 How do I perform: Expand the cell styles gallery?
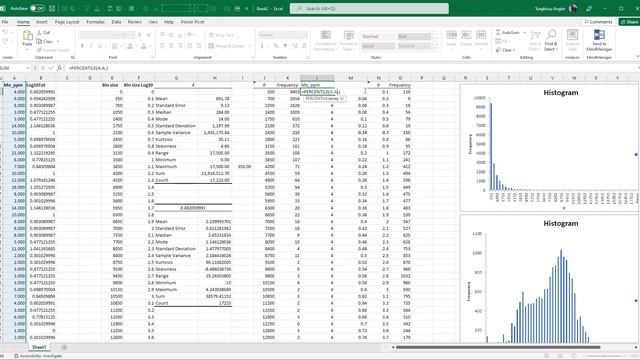click(x=435, y=49)
